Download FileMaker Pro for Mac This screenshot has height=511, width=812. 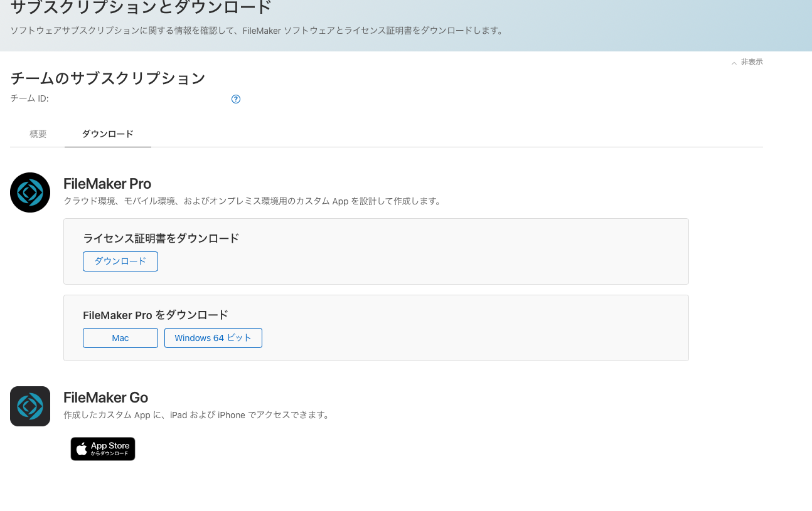point(120,338)
